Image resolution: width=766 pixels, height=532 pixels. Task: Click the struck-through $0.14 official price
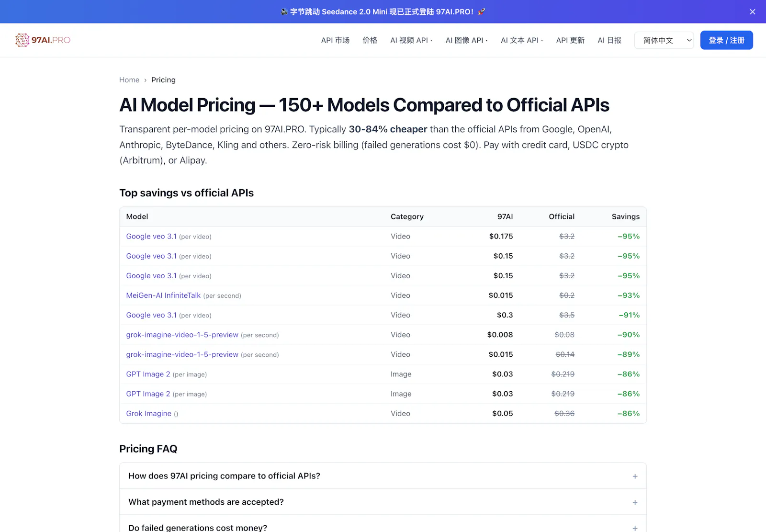pyautogui.click(x=565, y=354)
